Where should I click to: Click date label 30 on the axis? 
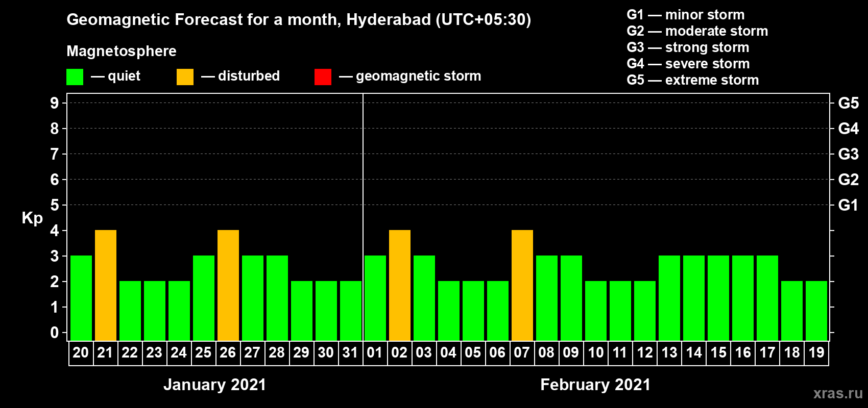coord(326,353)
